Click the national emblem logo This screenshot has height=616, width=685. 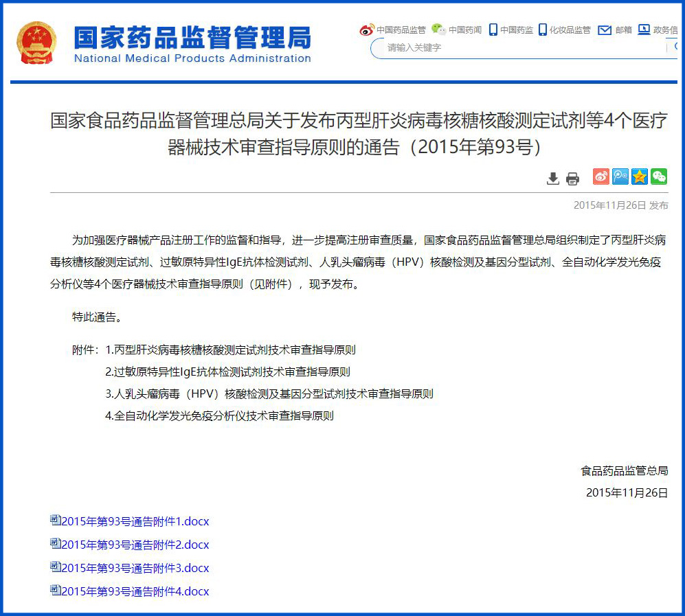tap(36, 43)
